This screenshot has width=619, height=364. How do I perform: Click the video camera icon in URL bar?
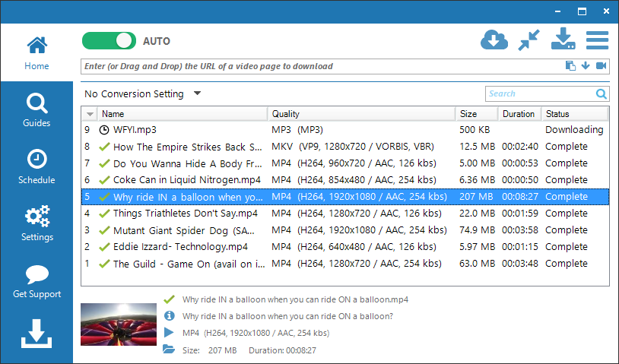coord(601,65)
